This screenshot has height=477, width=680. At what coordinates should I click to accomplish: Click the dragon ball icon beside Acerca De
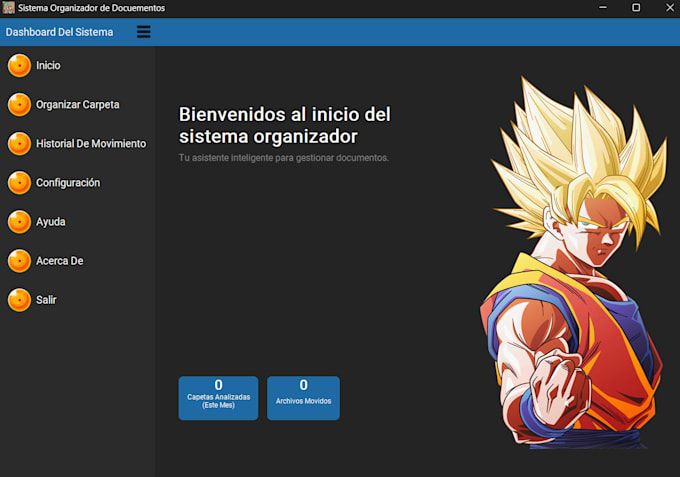click(x=20, y=261)
